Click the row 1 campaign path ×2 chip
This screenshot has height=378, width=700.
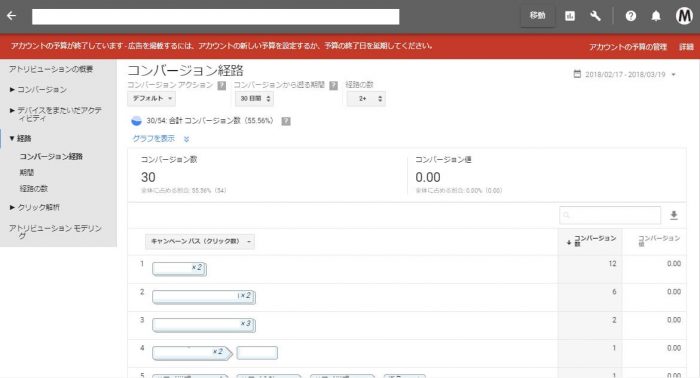pos(179,269)
